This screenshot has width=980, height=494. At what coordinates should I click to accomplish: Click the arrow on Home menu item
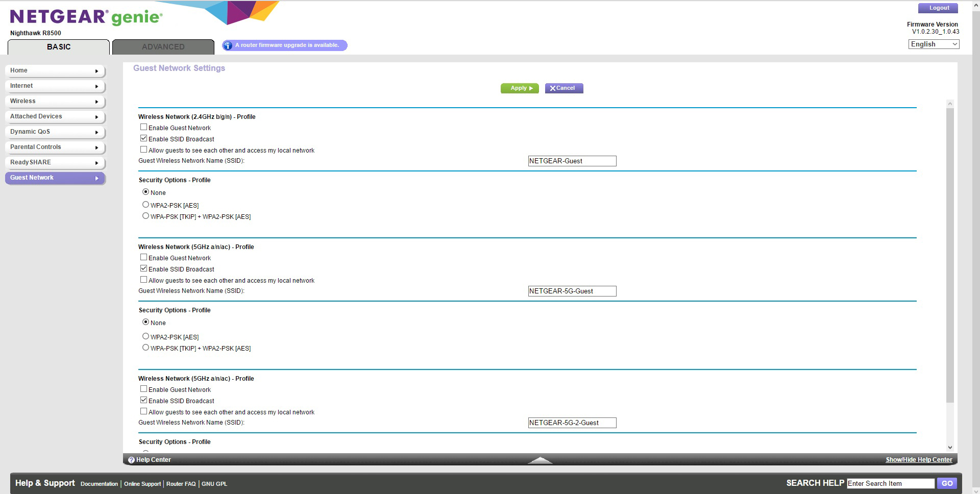[96, 71]
